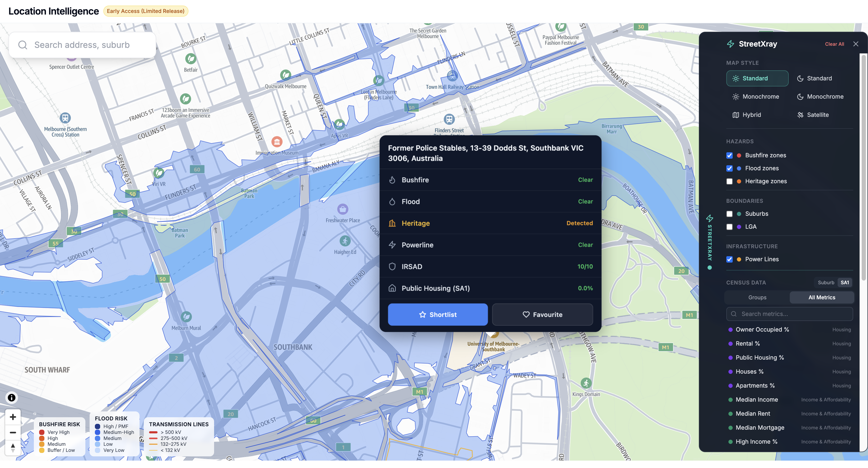The width and height of the screenshot is (868, 468).
Task: Click the Freshwater Place shopping marker
Action: pos(343,209)
